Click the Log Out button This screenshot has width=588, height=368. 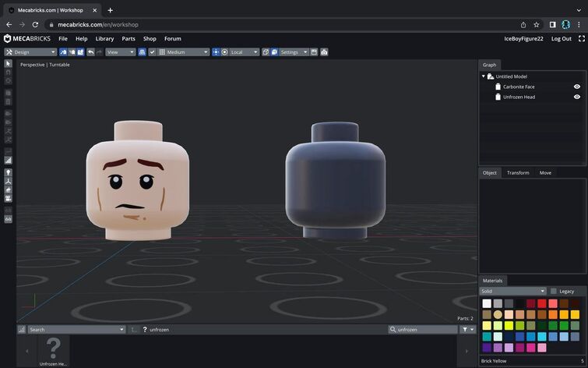click(562, 39)
